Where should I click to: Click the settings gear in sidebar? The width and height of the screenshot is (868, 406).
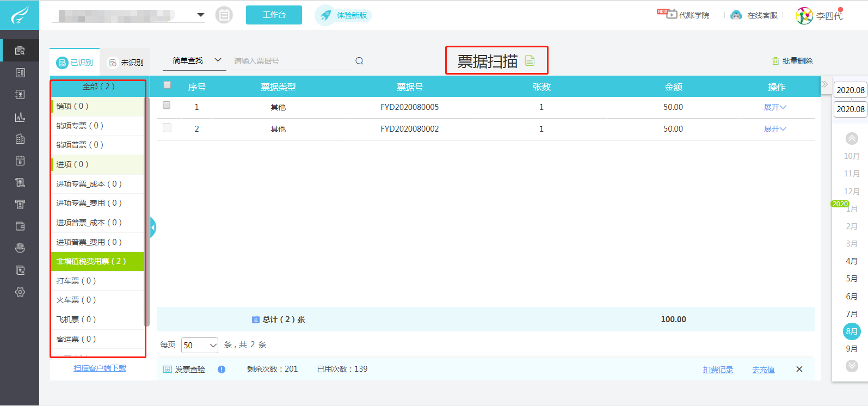click(20, 292)
